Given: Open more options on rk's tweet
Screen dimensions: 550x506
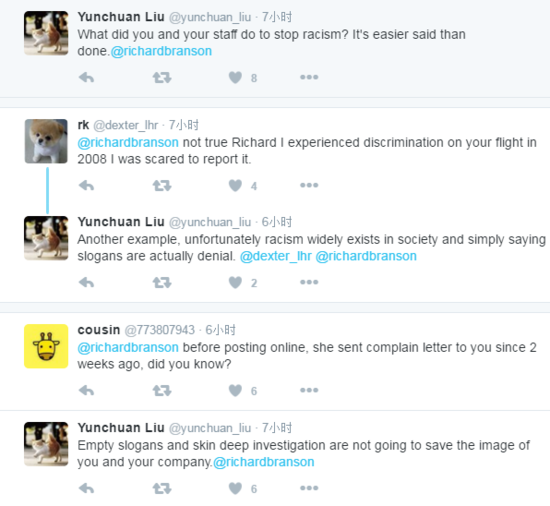Looking at the screenshot, I should 309,185.
